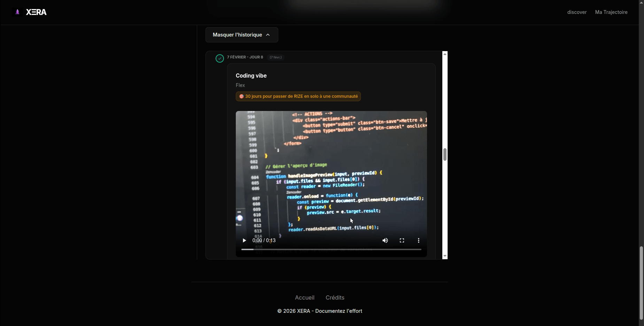Image resolution: width=644 pixels, height=326 pixels.
Task: Go to Ma Trajectoire
Action: [611, 12]
